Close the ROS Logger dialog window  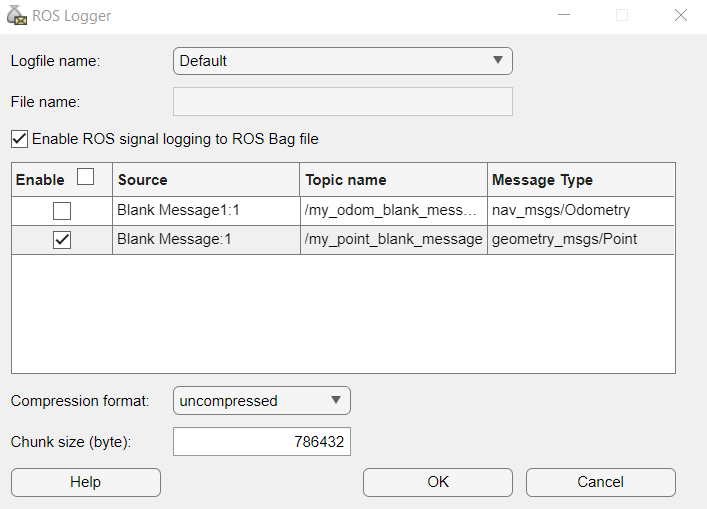pyautogui.click(x=680, y=15)
